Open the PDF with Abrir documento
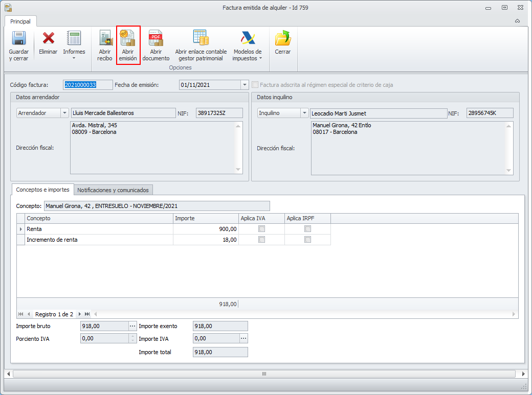The image size is (532, 395). pyautogui.click(x=156, y=39)
